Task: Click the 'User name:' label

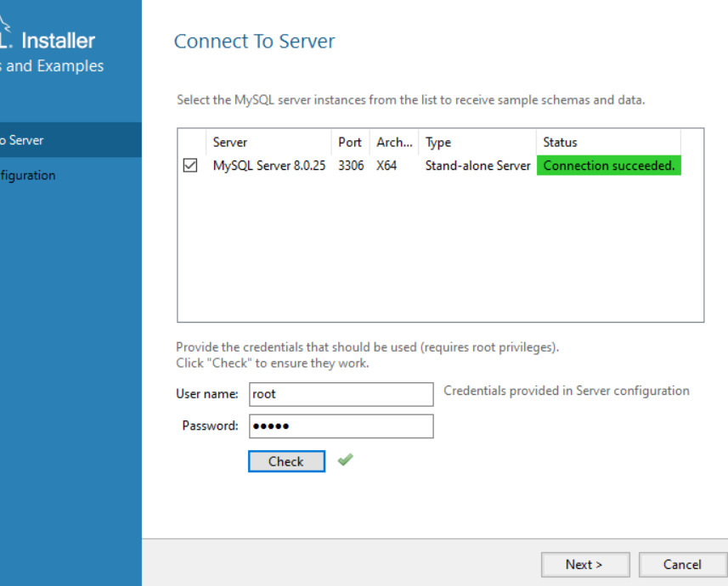Action: (207, 394)
